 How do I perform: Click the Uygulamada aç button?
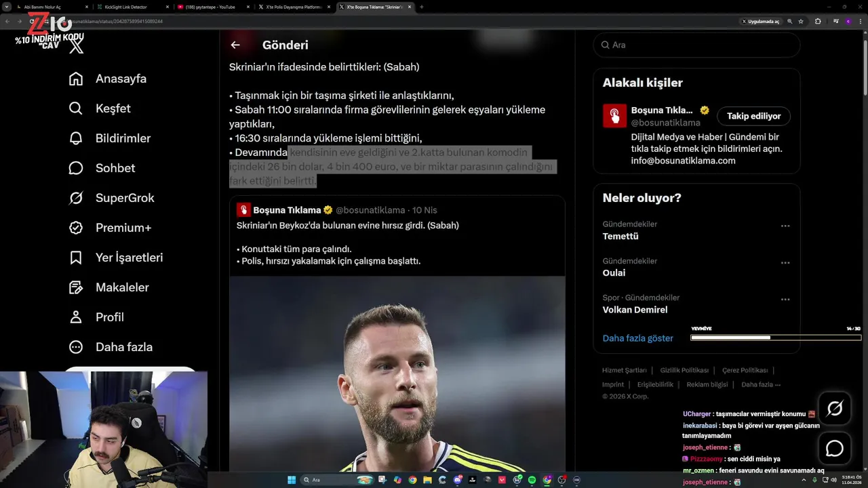(761, 21)
